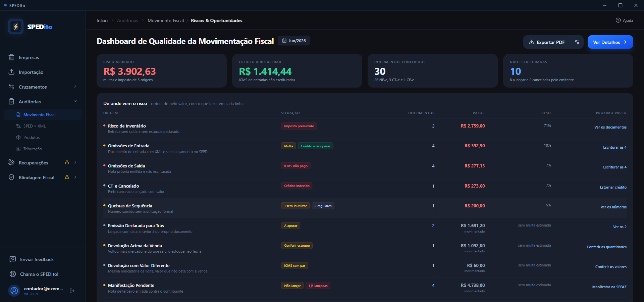644x302 pixels.
Task: Go to Auditorias breadcrumb
Action: [127, 20]
